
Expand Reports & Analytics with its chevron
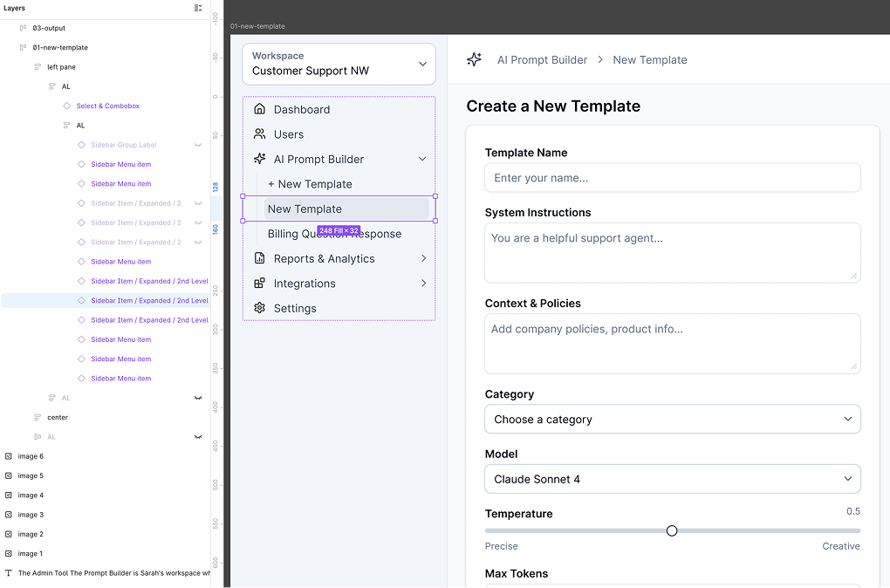[423, 258]
